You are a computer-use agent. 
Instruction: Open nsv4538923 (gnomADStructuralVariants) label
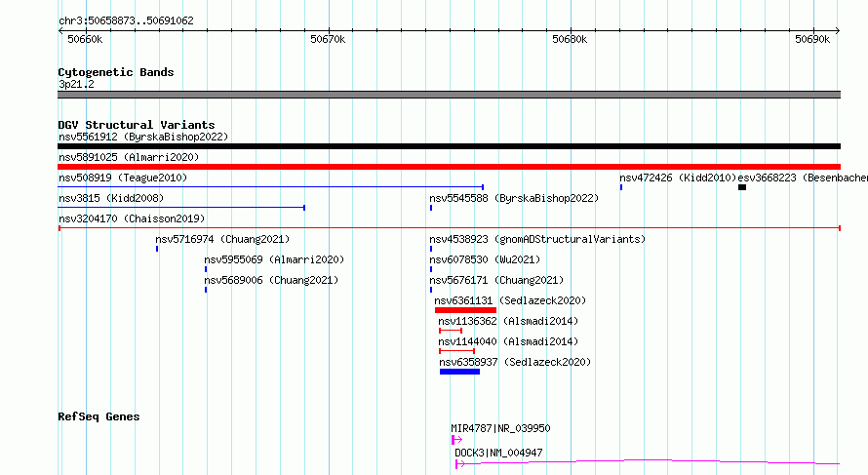click(x=537, y=239)
